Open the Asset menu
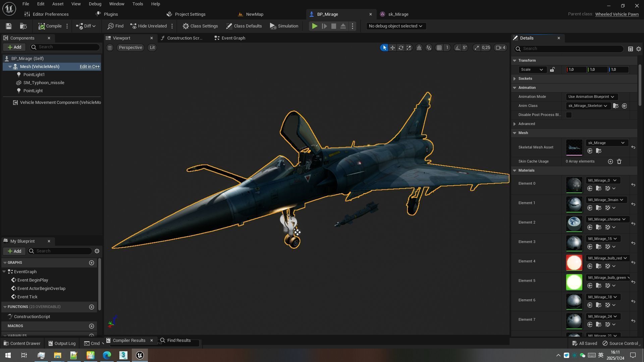 coord(58,4)
